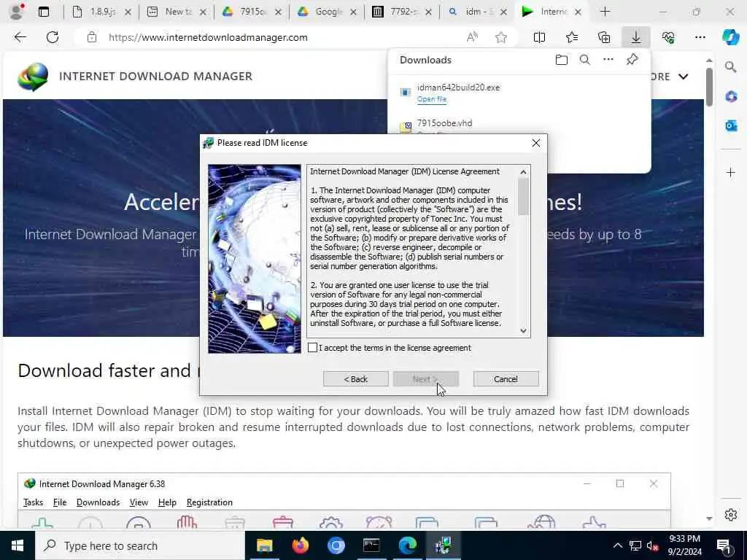Open the Windows Start menu
The image size is (747, 560).
pos(18,545)
